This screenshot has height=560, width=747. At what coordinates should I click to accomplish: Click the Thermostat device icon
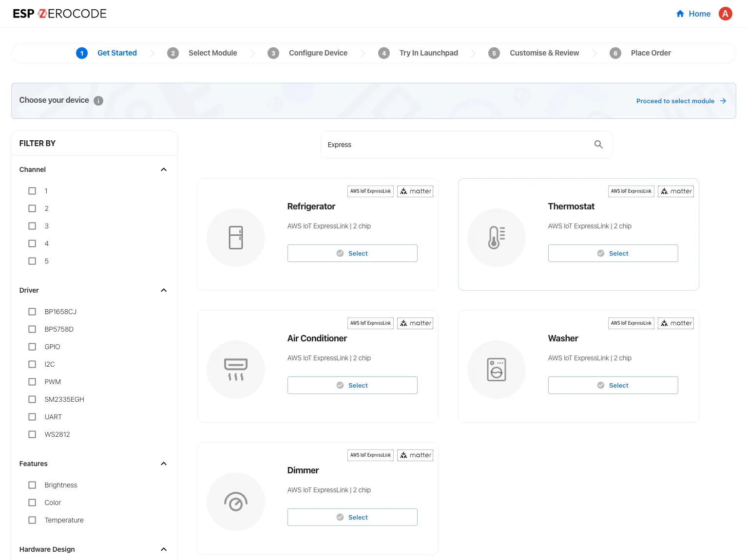pos(496,238)
